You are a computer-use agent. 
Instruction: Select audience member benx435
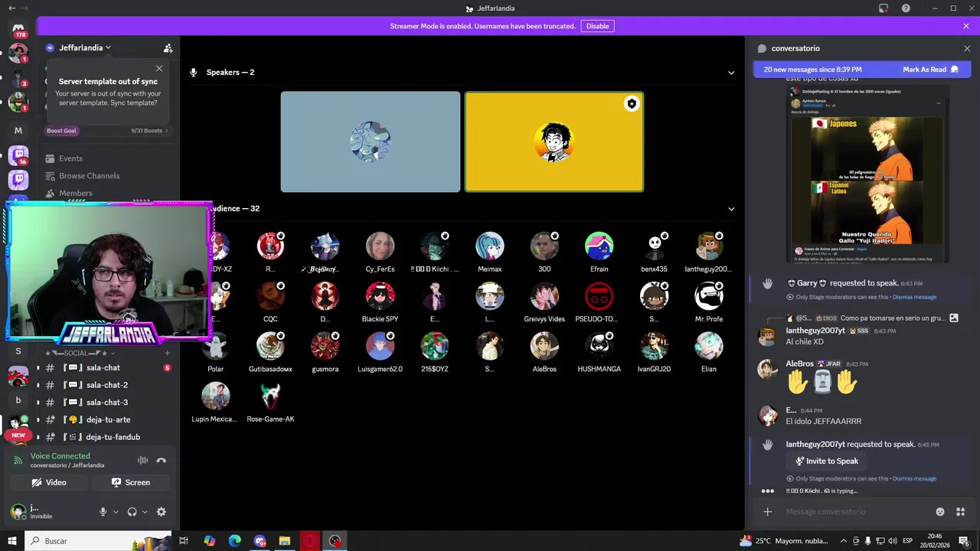click(654, 253)
